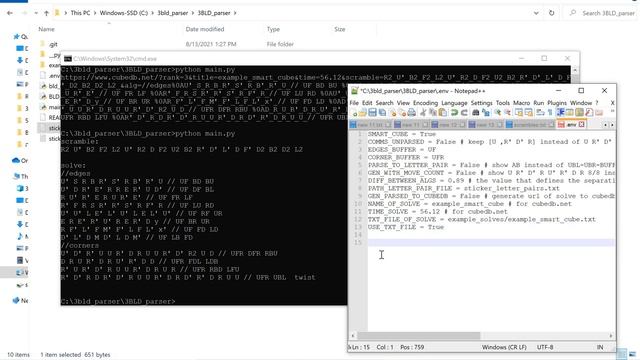The width and height of the screenshot is (640, 360).
Task: Sort by Size column header
Action: point(340,29)
